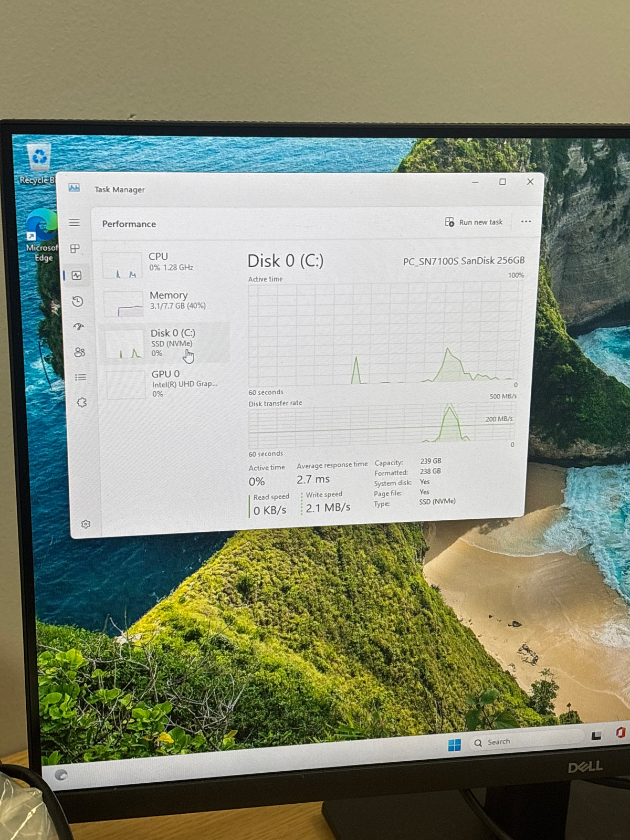The height and width of the screenshot is (840, 630).
Task: Maximize the Task Manager window
Action: pos(502,182)
